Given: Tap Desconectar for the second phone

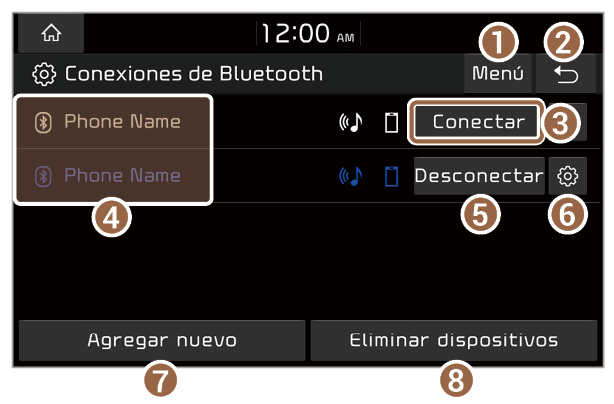Looking at the screenshot, I should (479, 176).
